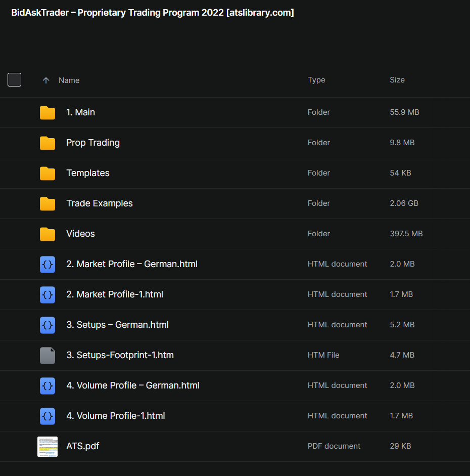Click the HTM File type label
470x476 pixels.
(323, 355)
